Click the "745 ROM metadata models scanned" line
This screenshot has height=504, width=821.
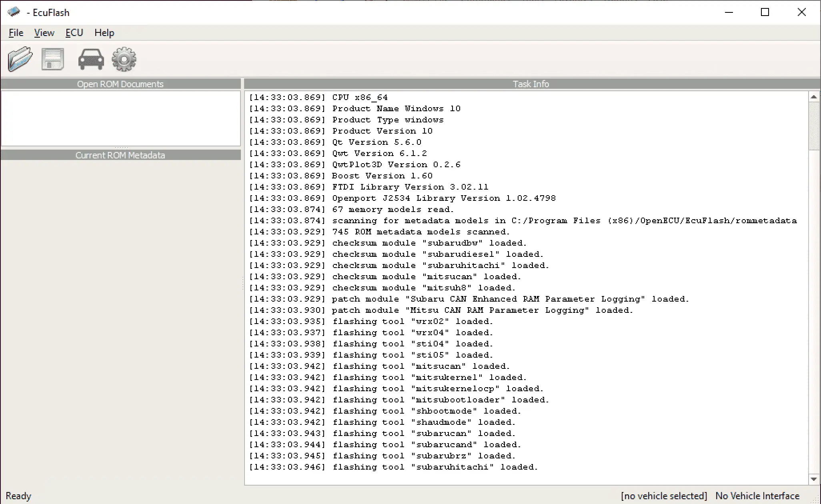[380, 232]
